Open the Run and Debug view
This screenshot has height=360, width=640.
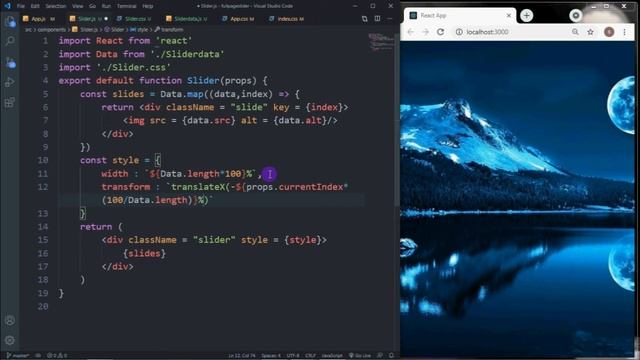click(x=10, y=82)
